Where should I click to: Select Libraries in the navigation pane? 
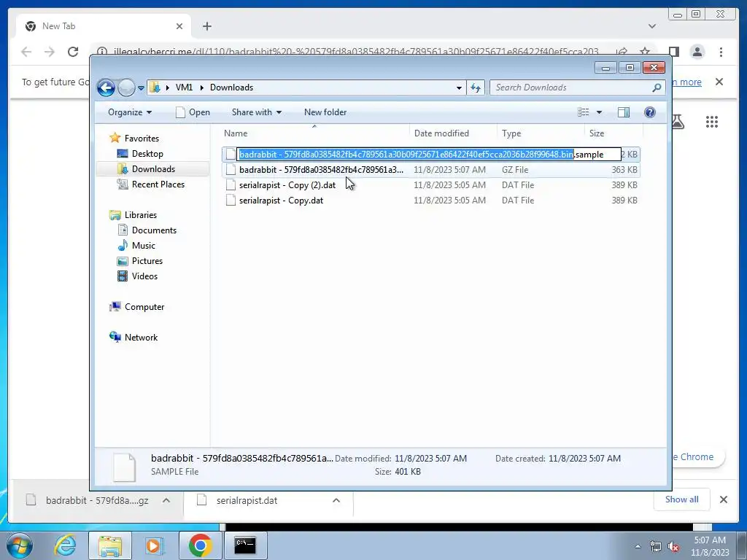(x=141, y=215)
